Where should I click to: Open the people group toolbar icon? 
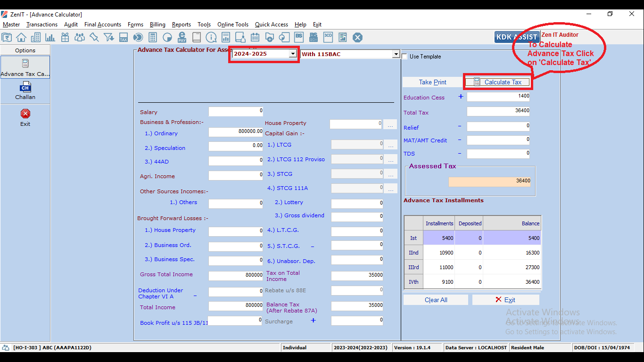[80, 37]
